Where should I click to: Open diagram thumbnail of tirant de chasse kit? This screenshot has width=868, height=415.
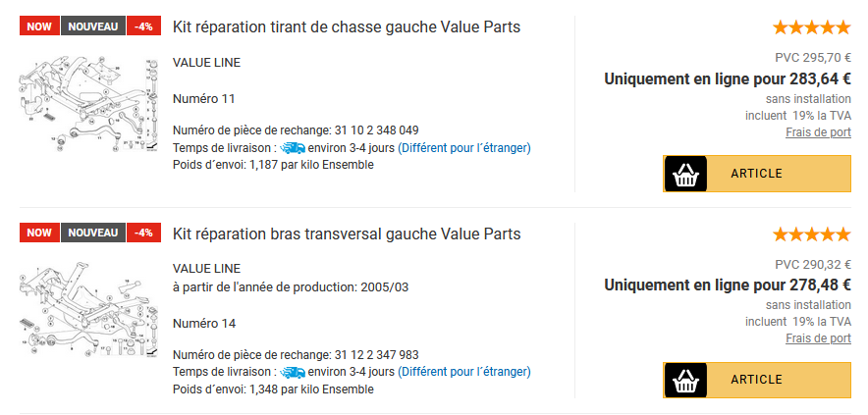[88, 104]
